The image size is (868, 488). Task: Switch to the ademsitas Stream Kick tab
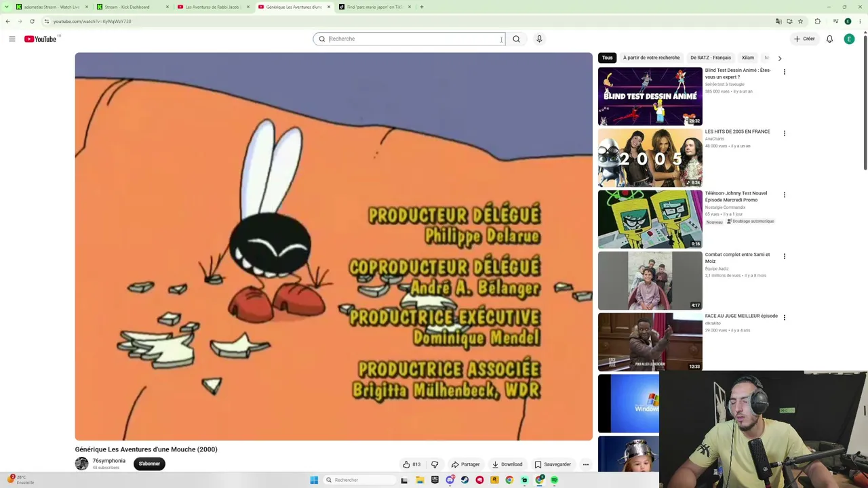click(x=52, y=7)
